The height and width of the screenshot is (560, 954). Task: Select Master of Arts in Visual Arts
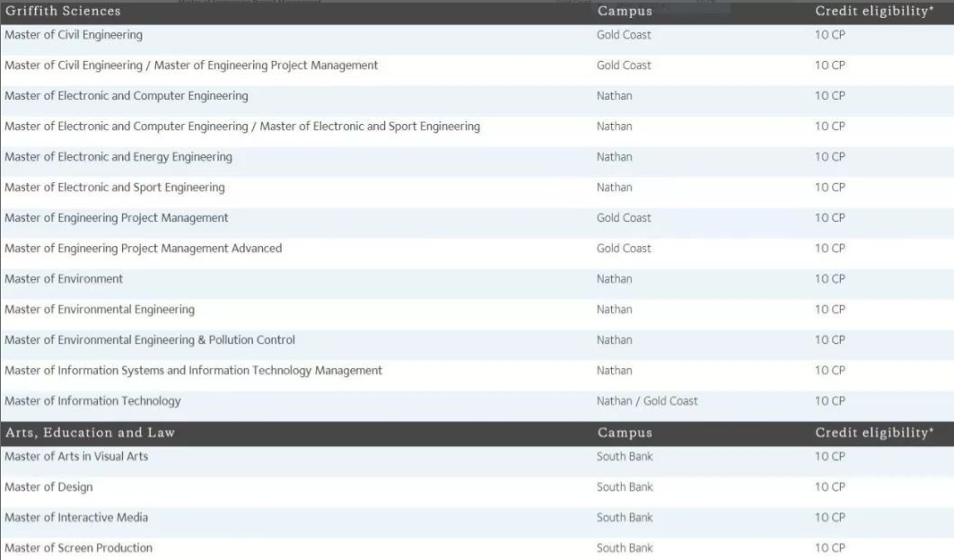[76, 457]
